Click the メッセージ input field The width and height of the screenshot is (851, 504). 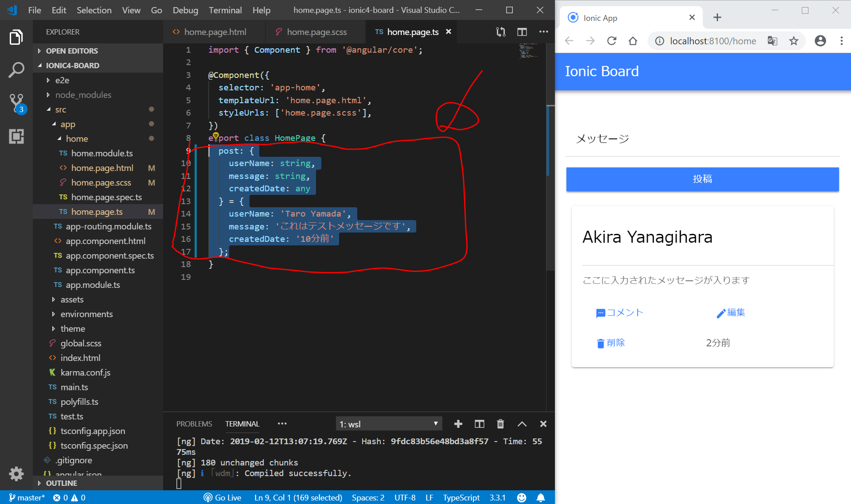[702, 139]
